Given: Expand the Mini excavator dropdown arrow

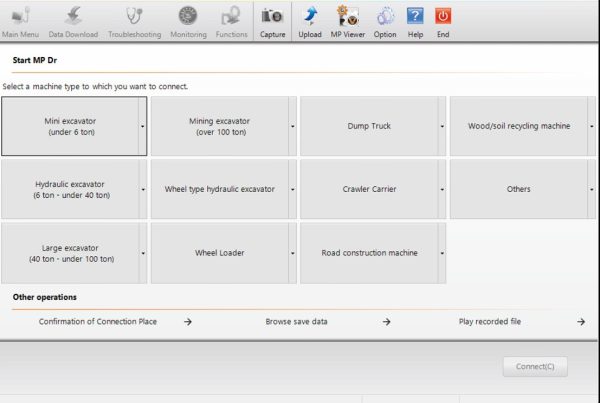Looking at the screenshot, I should [143, 126].
